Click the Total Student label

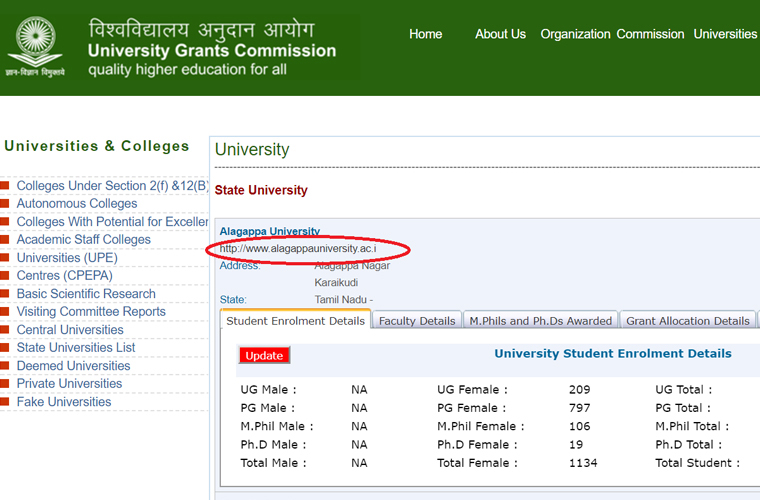697,463
